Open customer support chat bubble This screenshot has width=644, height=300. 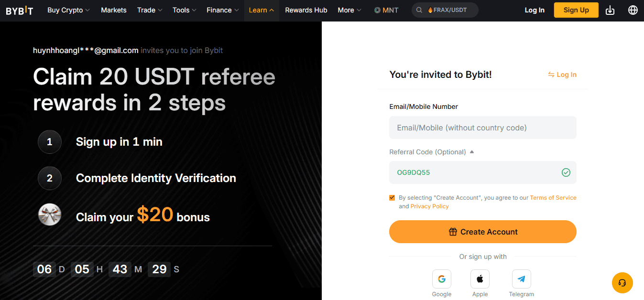pos(622,283)
